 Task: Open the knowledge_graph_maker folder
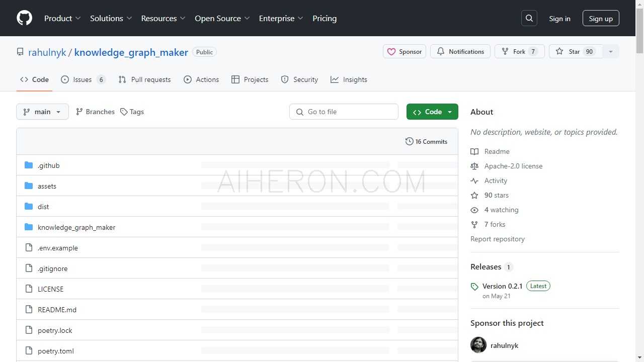point(76,227)
